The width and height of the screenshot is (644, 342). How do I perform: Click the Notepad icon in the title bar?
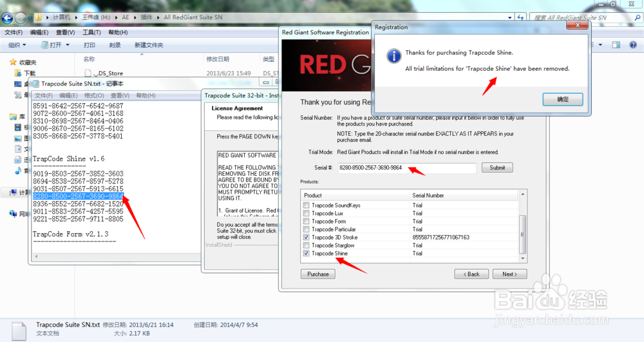[x=35, y=84]
